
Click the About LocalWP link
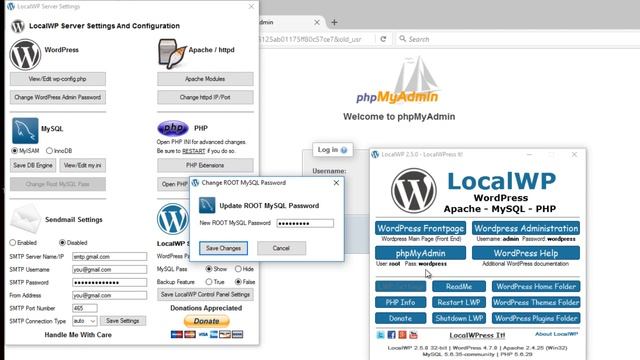click(556, 334)
